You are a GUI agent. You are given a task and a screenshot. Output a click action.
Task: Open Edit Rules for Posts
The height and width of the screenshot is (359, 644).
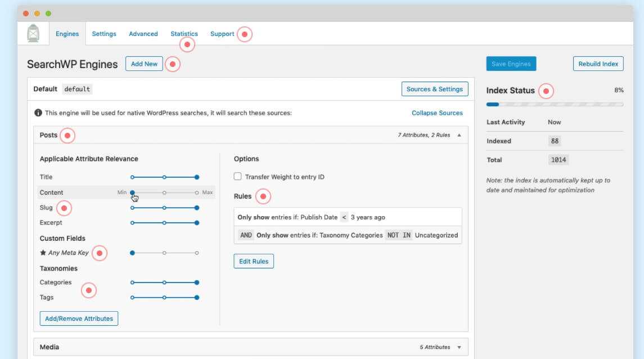[x=254, y=261]
